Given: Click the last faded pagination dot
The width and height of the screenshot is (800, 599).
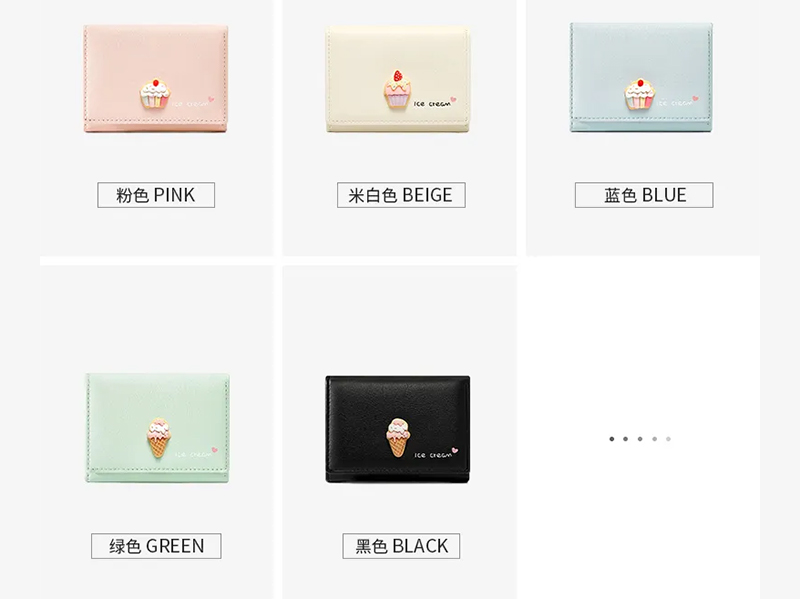Looking at the screenshot, I should (668, 439).
